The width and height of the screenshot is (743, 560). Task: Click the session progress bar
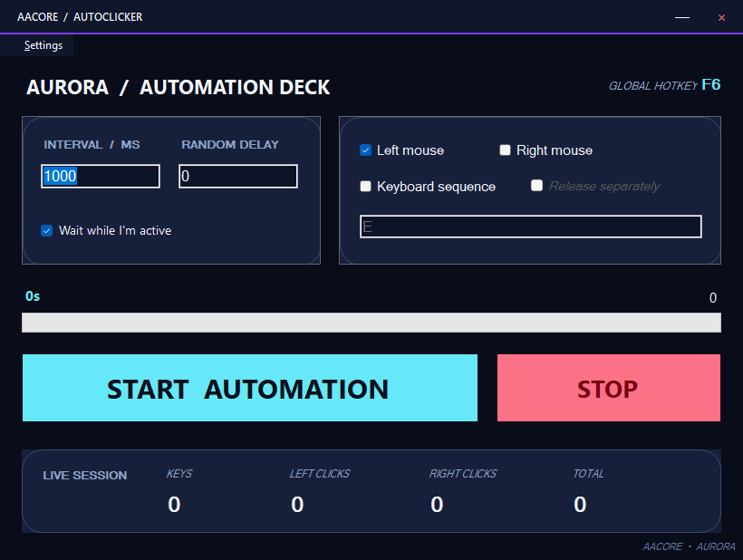[x=371, y=323]
